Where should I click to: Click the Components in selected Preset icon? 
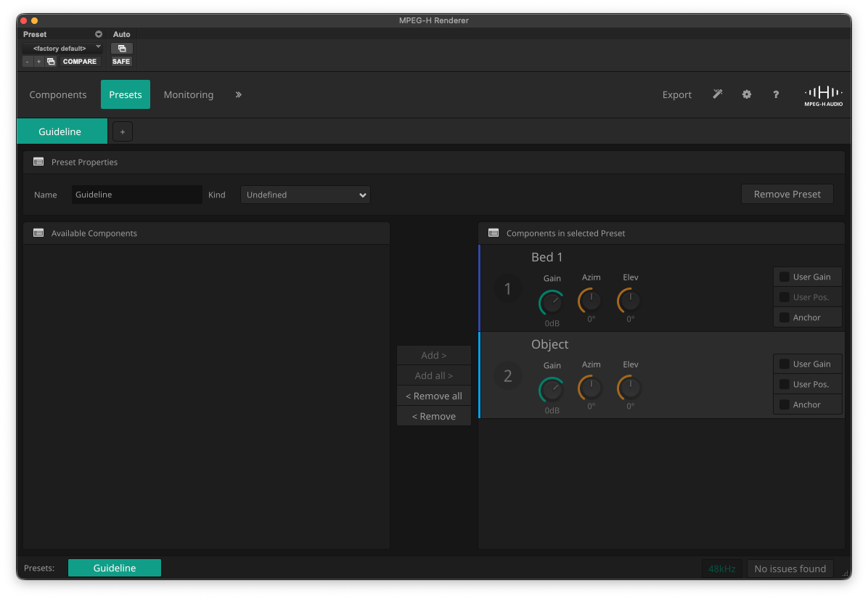click(x=494, y=233)
